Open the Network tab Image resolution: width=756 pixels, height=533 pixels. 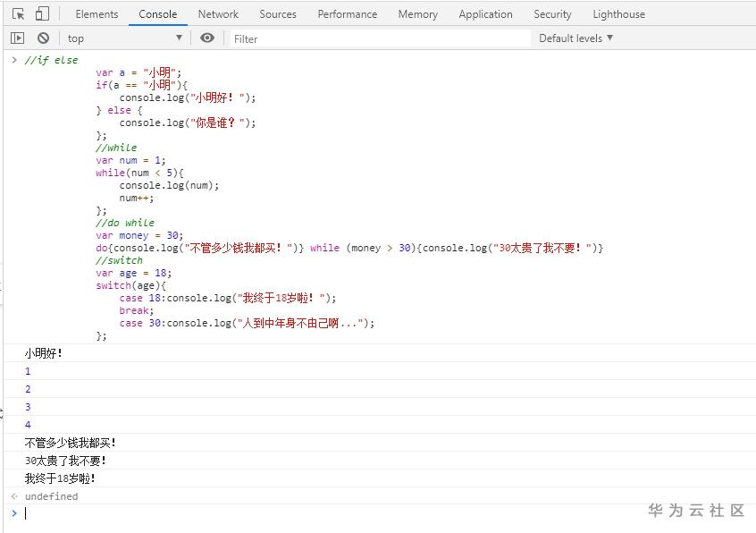coord(218,14)
